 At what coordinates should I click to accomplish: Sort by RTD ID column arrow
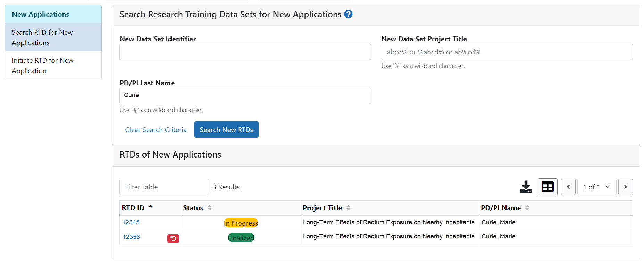[x=151, y=207]
